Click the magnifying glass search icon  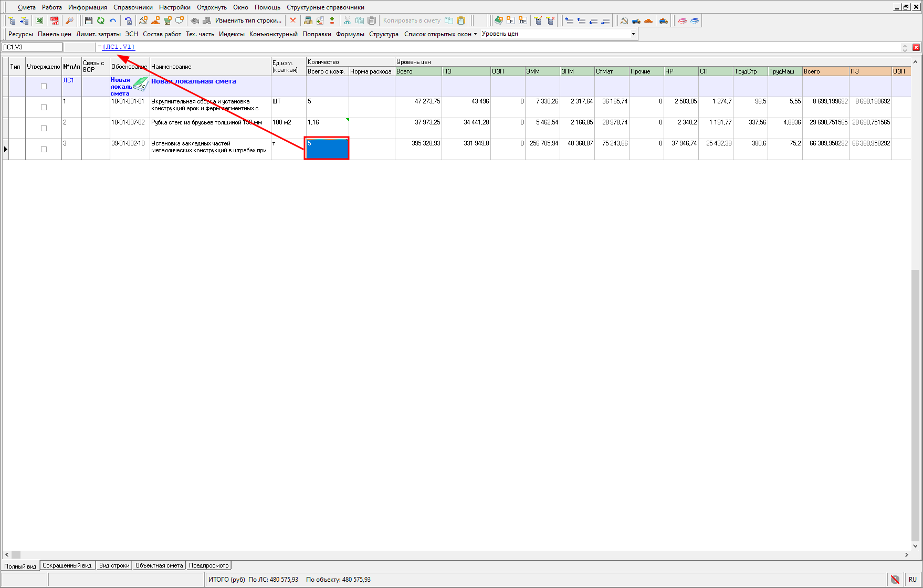(69, 20)
